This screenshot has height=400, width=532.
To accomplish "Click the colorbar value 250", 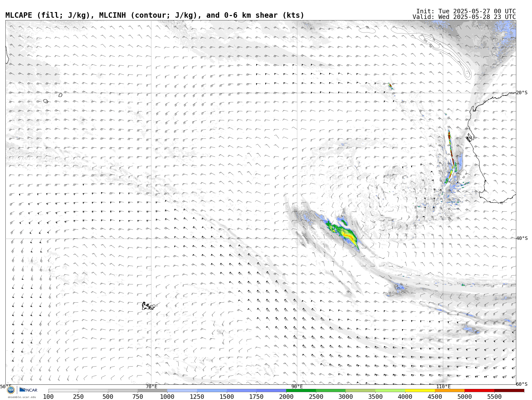I will point(78,397).
